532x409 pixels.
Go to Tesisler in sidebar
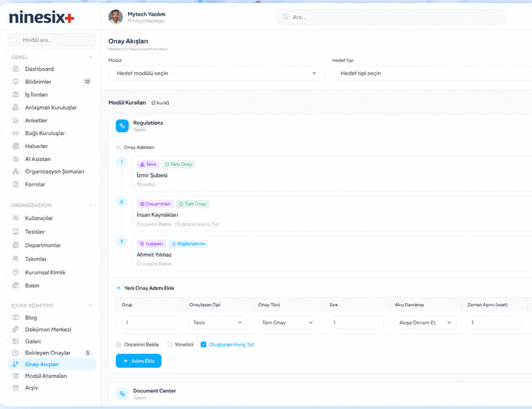coord(52,232)
